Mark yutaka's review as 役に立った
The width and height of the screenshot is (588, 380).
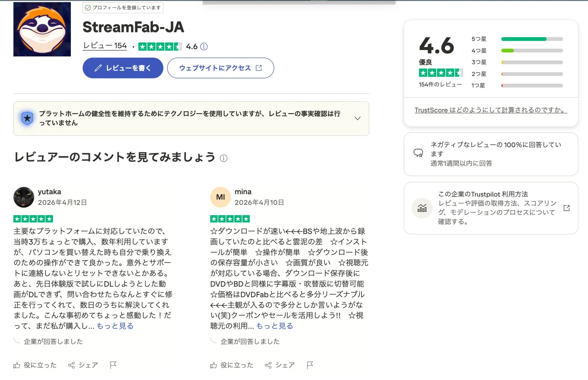point(35,365)
